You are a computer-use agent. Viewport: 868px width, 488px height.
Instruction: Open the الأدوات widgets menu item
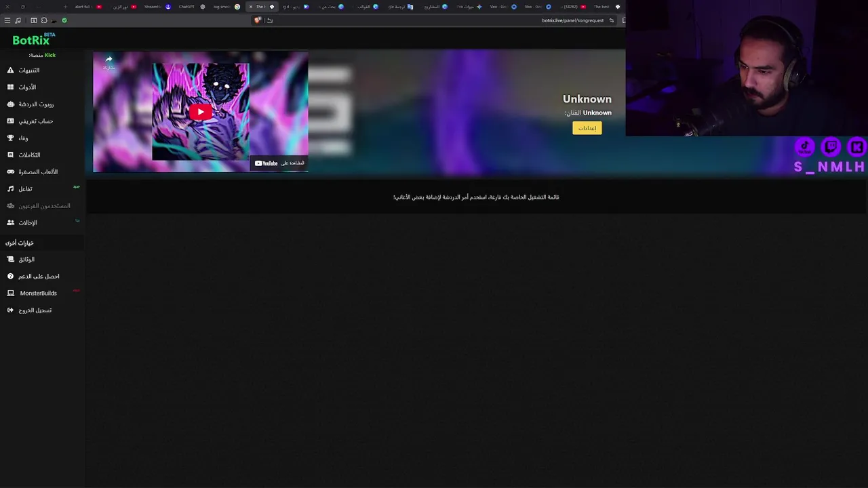27,87
